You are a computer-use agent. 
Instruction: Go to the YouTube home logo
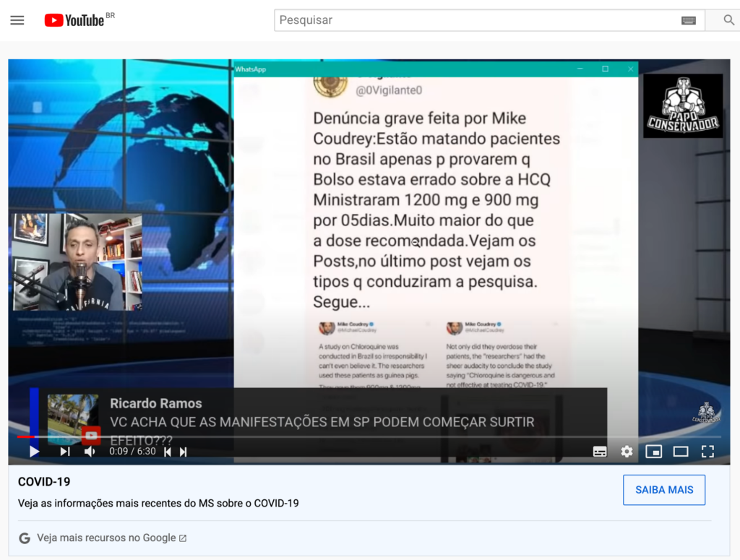pos(74,20)
